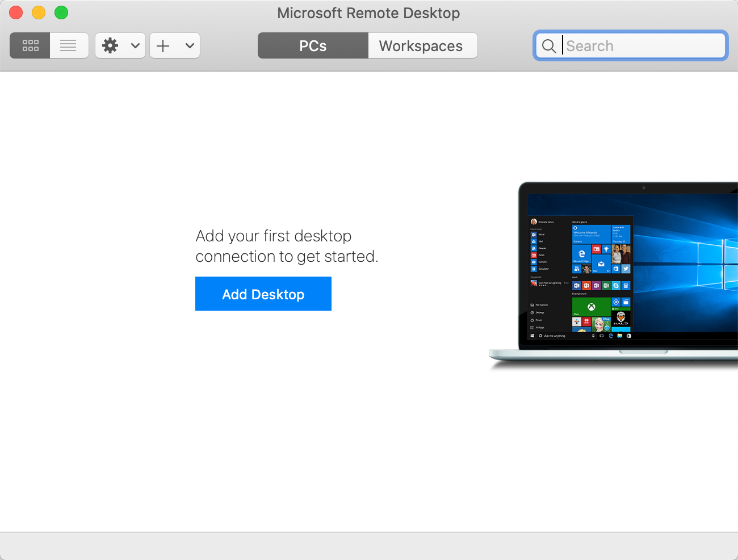Switch to grid view layout
The width and height of the screenshot is (738, 560).
coord(30,45)
